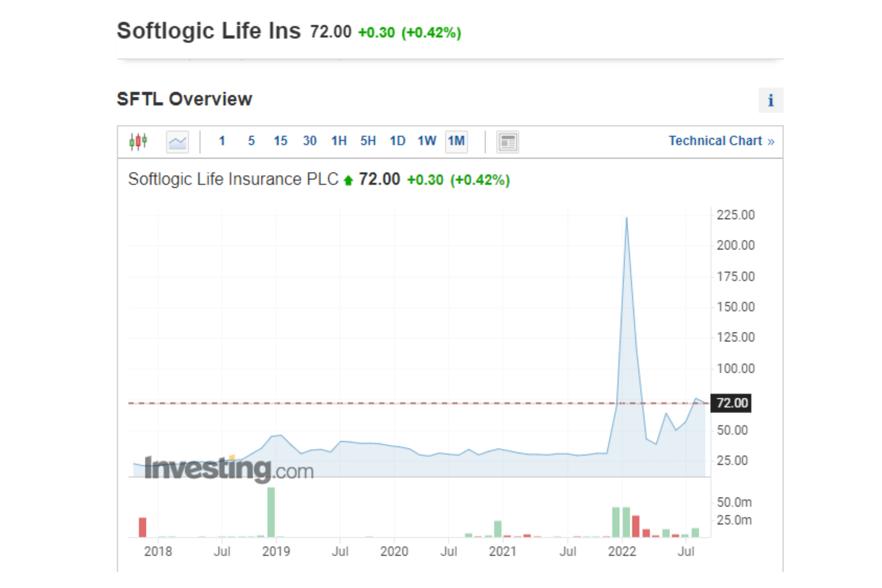Select the 1H interval

click(x=339, y=141)
